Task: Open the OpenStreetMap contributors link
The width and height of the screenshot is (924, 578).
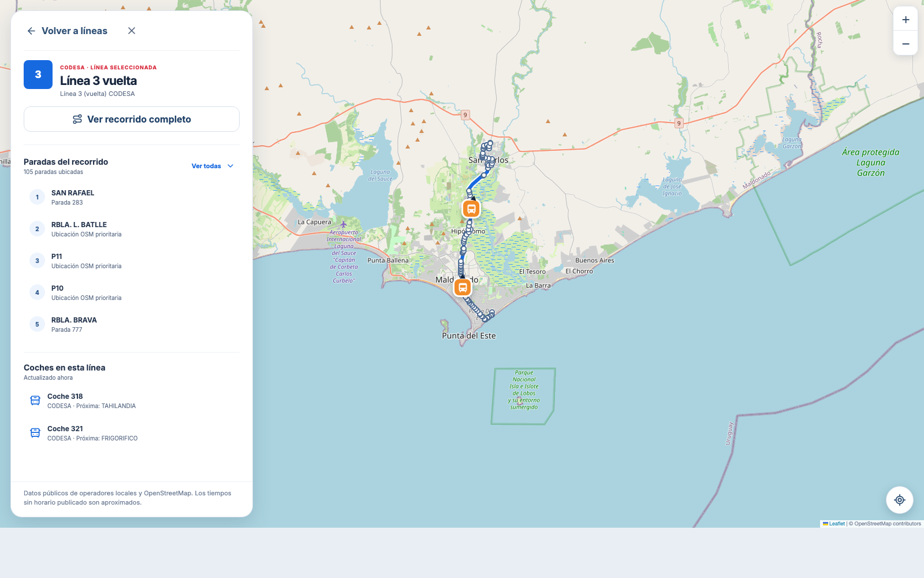Action: tap(888, 524)
